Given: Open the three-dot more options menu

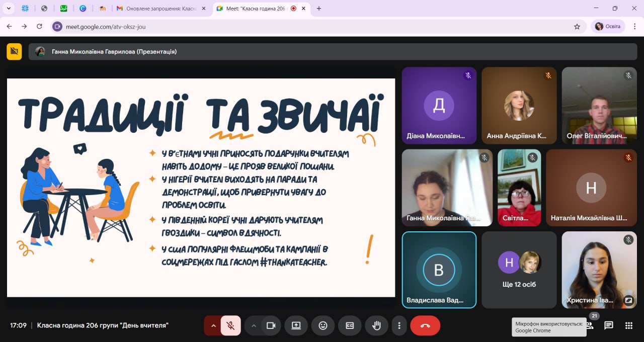Looking at the screenshot, I should point(399,325).
